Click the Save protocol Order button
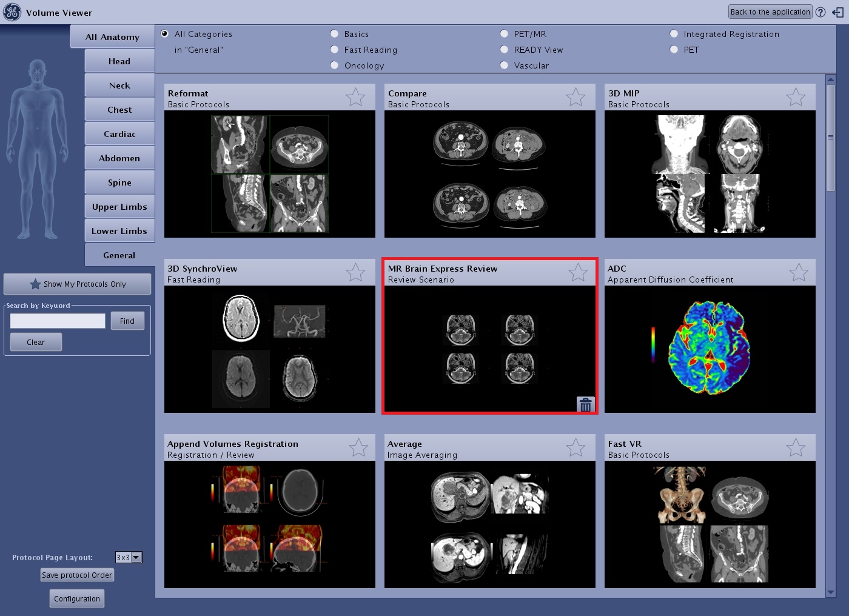Viewport: 849px width, 616px height. (x=77, y=575)
